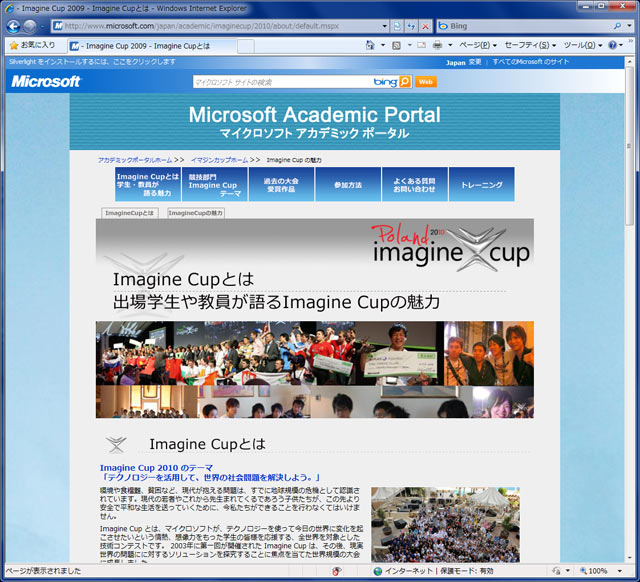
Task: Click the Microsoft site search field
Action: pyautogui.click(x=282, y=82)
